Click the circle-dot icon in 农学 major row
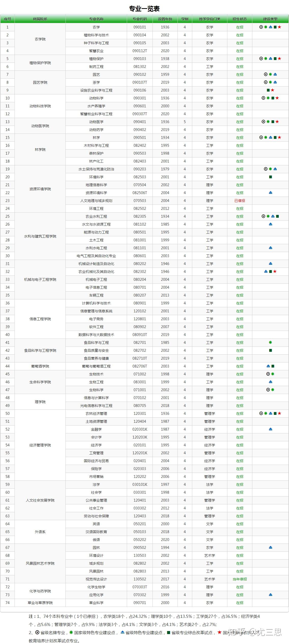 point(261,27)
